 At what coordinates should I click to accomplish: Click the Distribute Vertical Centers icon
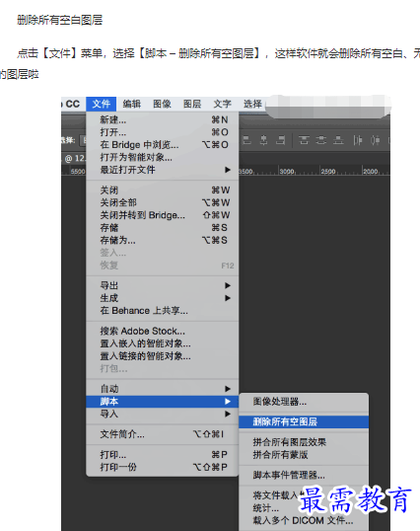[321, 140]
